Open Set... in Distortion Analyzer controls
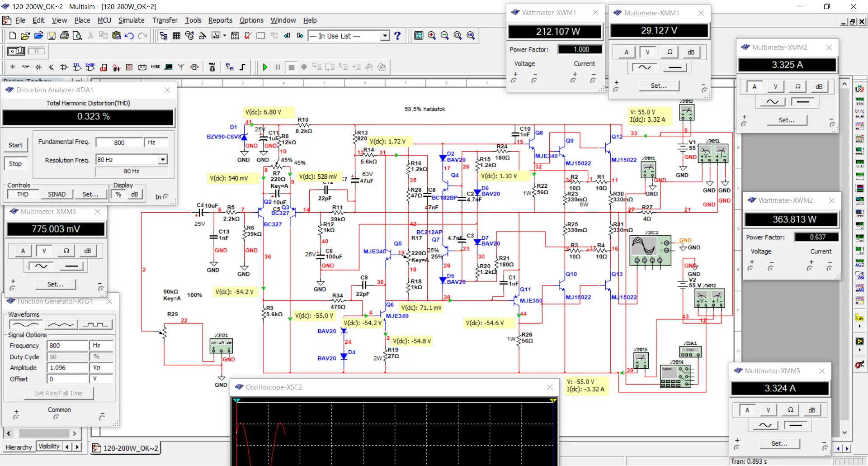The width and height of the screenshot is (868, 466). (90, 194)
